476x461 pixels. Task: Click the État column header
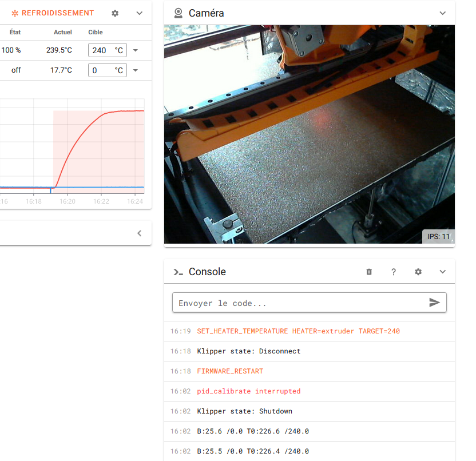pyautogui.click(x=15, y=32)
